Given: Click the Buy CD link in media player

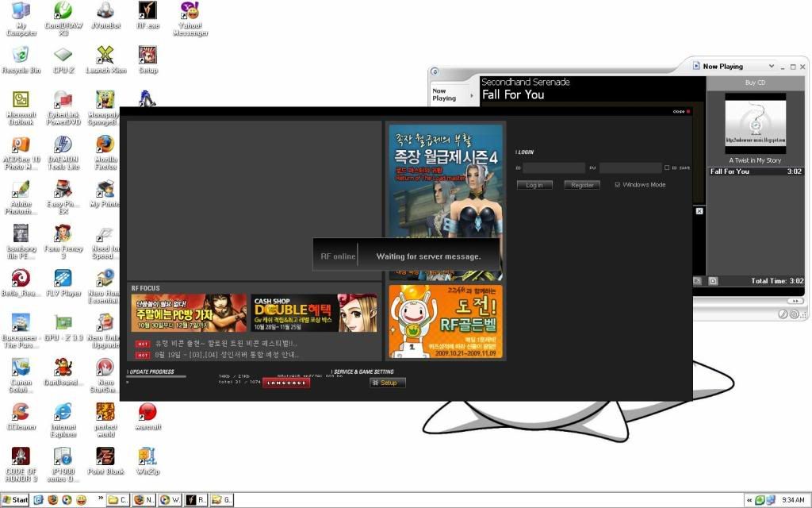Looking at the screenshot, I should click(x=755, y=83).
